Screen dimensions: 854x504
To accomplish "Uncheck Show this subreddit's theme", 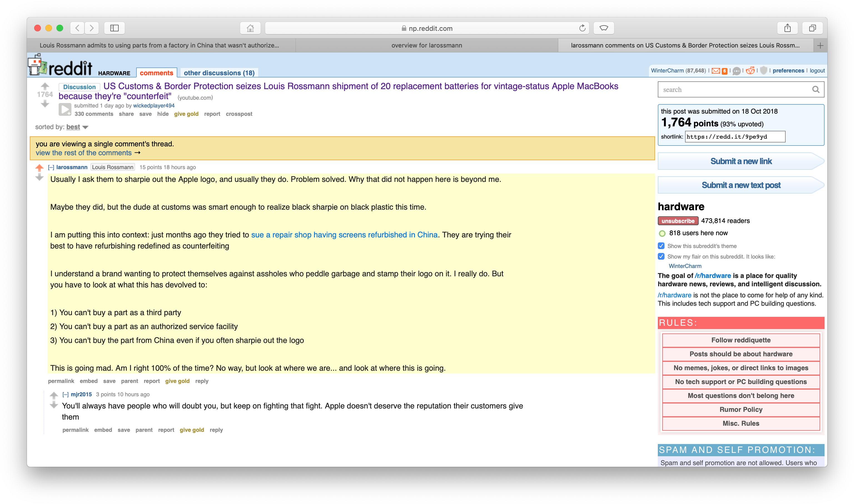I will [x=661, y=246].
